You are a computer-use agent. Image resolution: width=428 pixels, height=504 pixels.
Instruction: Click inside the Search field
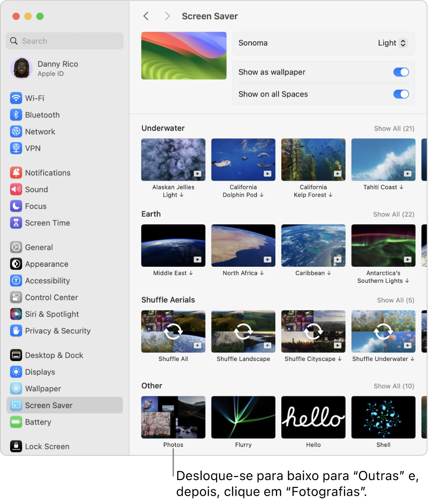[x=64, y=41]
